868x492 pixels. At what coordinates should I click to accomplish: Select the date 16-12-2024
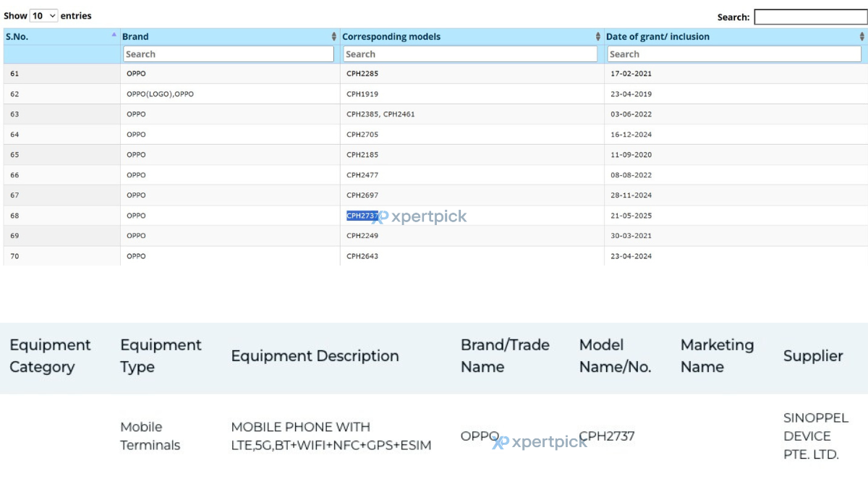[x=631, y=135]
